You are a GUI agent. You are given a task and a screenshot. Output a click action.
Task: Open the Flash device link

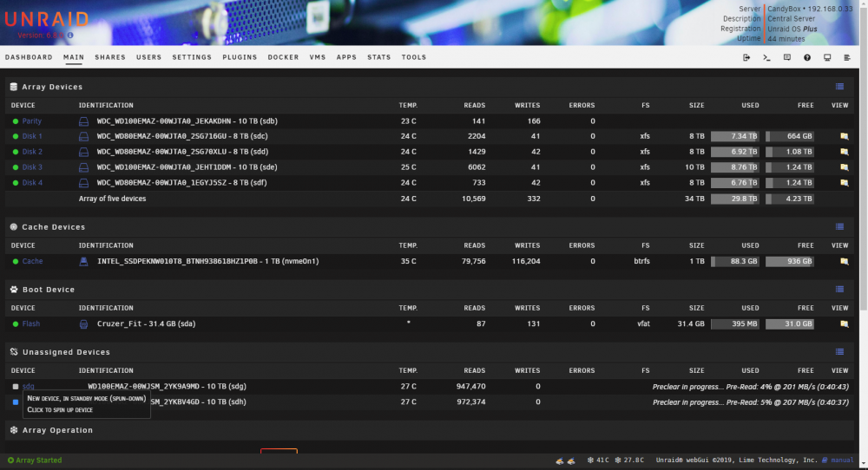[x=31, y=323]
